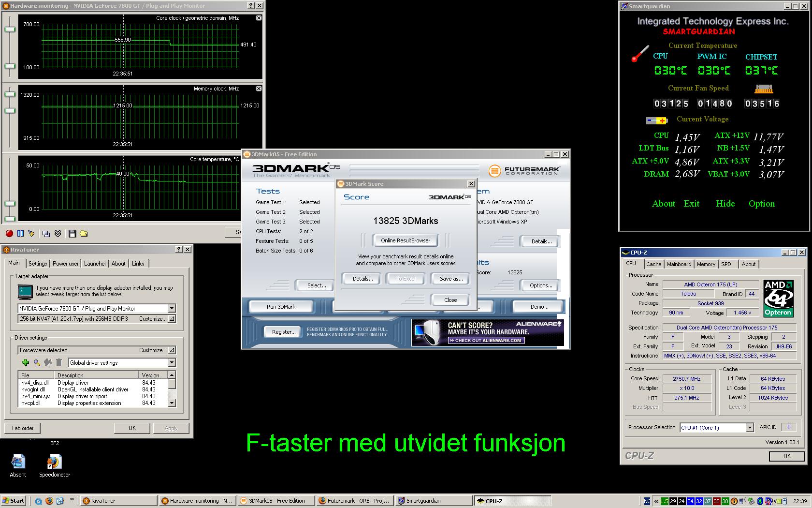The image size is (812, 508).
Task: Open the Absent desktop shortcut
Action: click(18, 466)
